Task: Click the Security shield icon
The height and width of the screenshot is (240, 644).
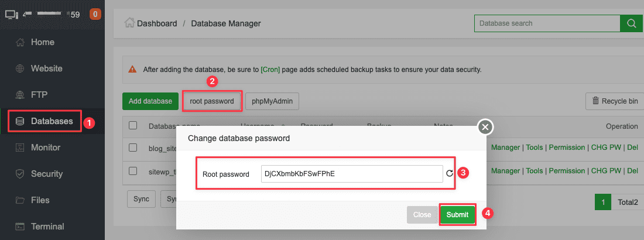Action: (20, 174)
